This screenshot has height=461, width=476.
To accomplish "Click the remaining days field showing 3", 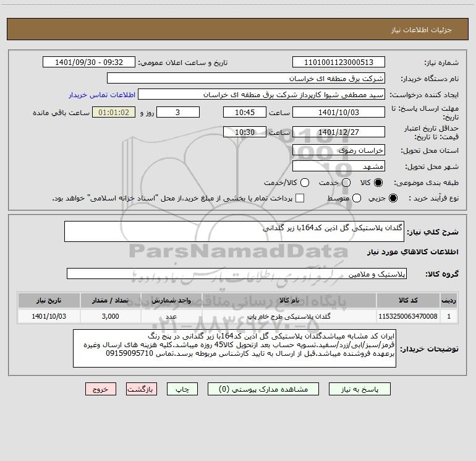I will coord(178,112).
